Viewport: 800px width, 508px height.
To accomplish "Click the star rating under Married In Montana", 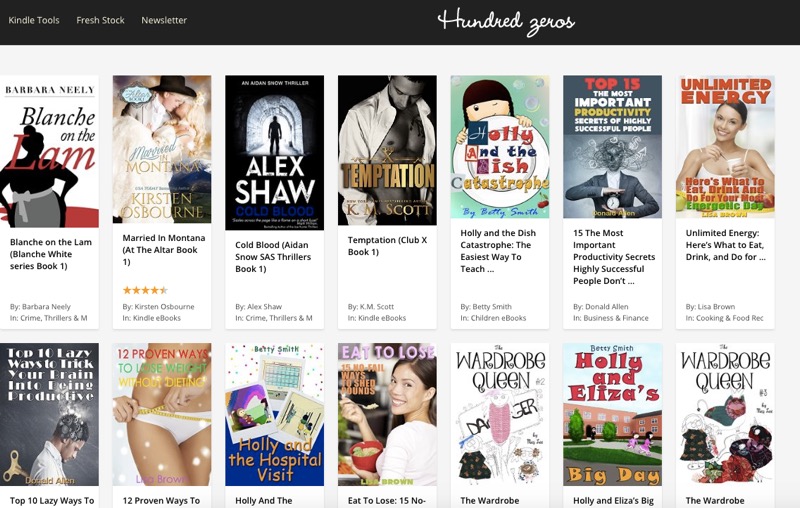I will click(x=145, y=290).
